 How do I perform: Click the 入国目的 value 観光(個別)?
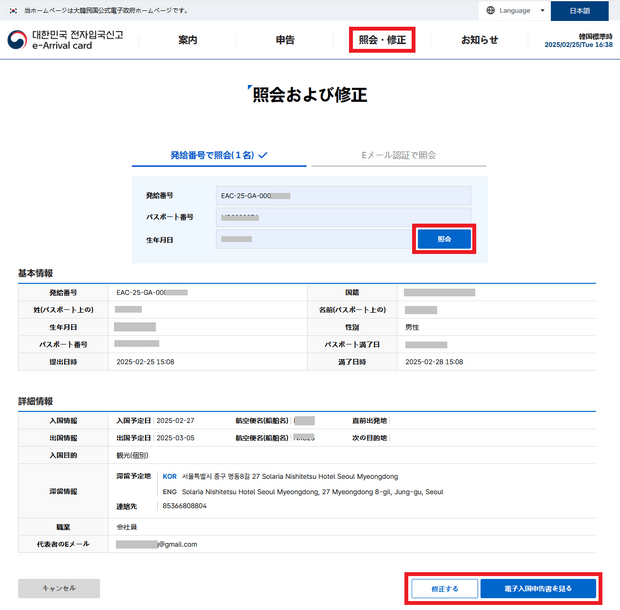132,455
